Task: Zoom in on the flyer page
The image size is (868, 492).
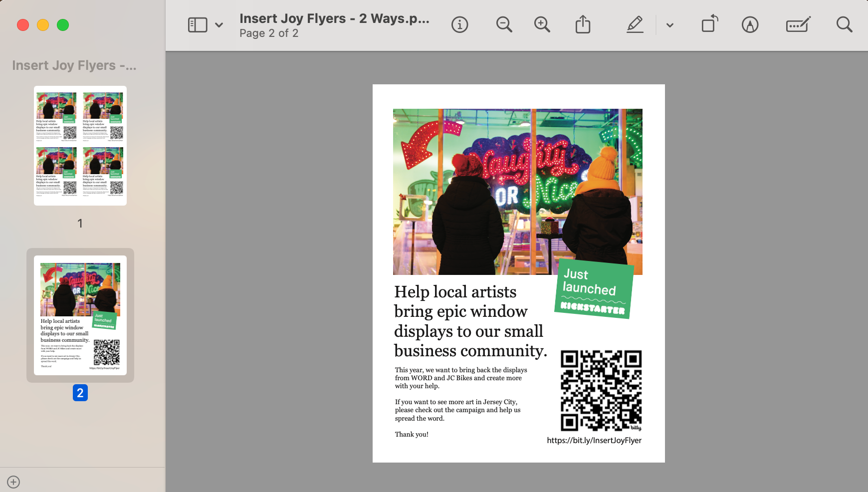Action: pos(542,24)
